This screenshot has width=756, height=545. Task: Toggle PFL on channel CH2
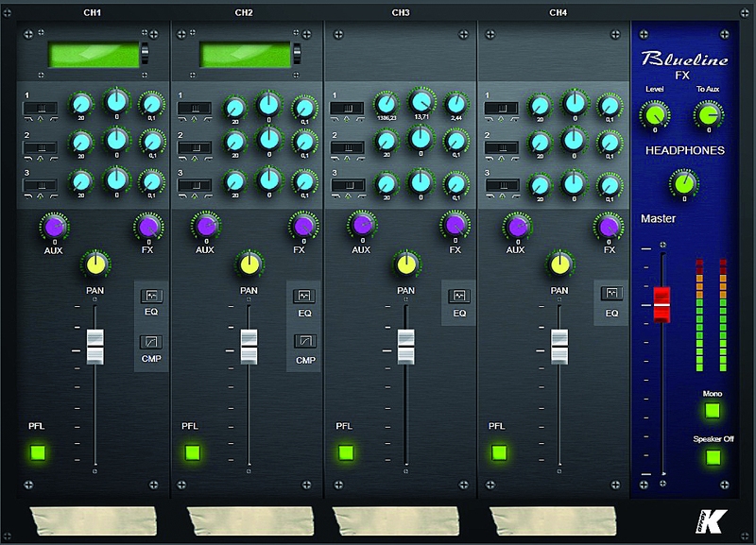193,452
